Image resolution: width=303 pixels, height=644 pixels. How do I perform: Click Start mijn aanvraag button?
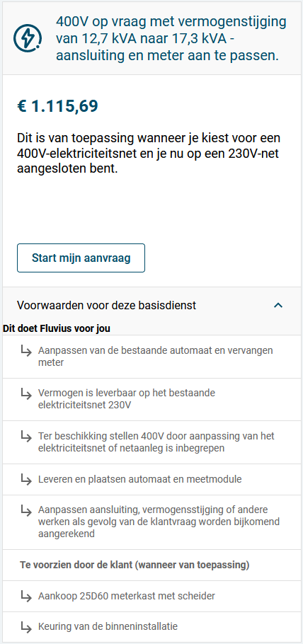click(x=81, y=258)
